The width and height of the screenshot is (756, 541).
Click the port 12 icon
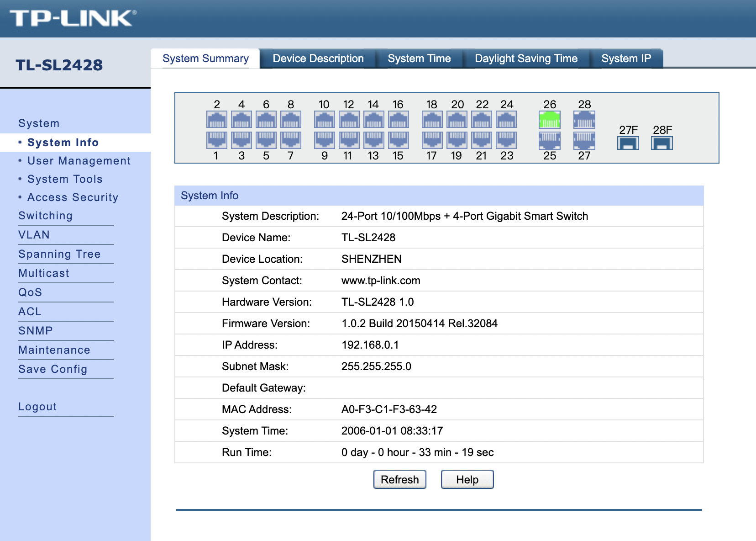point(349,120)
